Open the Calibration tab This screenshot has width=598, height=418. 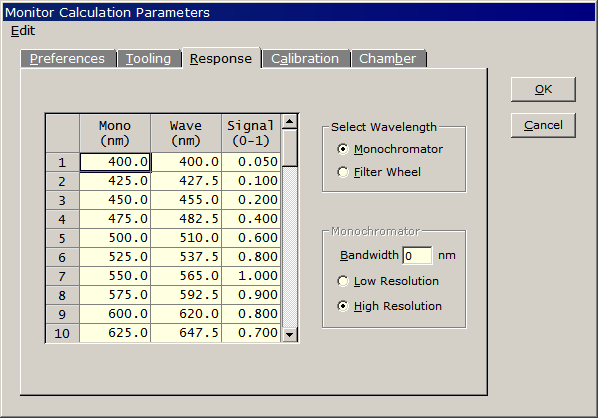point(305,59)
